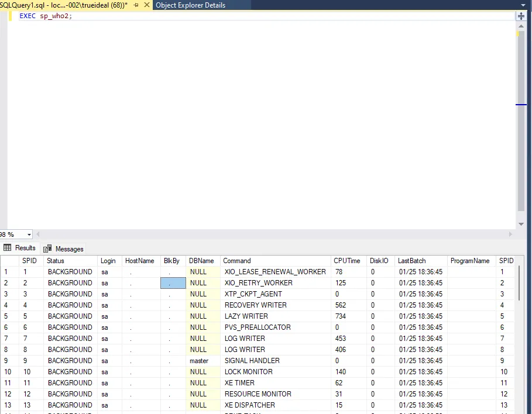Click the master DBName cell
The height and width of the screenshot is (414, 532).
click(x=199, y=360)
